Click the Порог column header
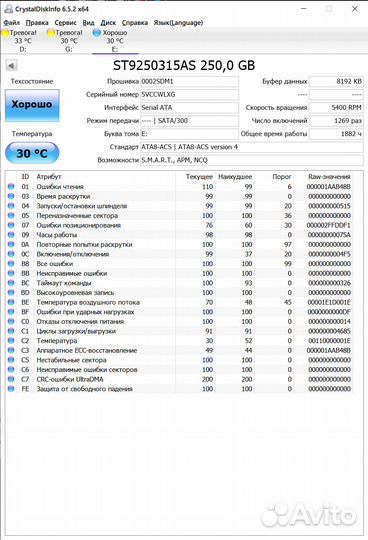 [x=282, y=177]
